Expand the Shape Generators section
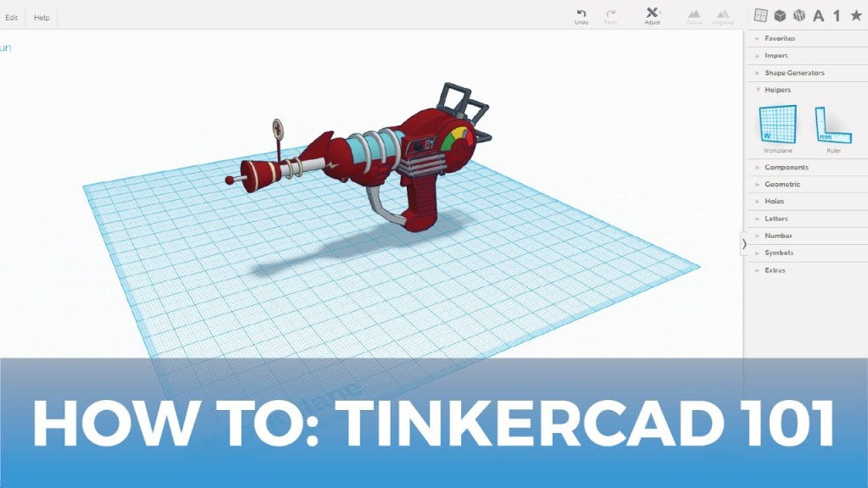The image size is (868, 488). click(x=793, y=73)
